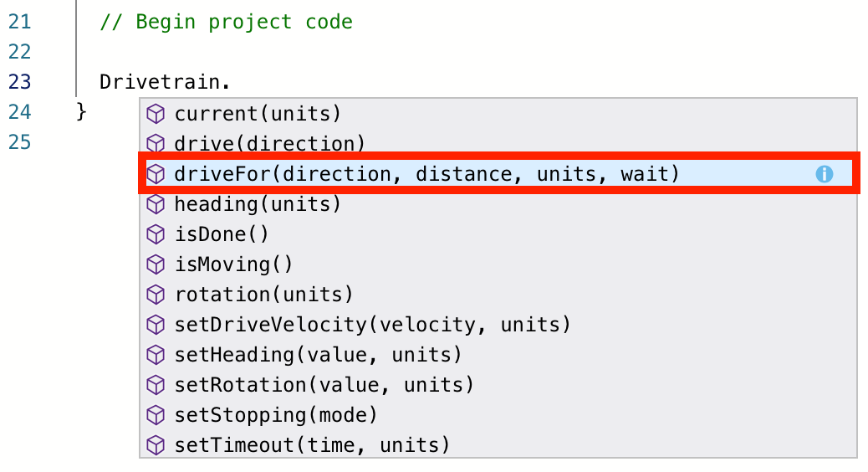Click the cube icon beside heading(units)
The width and height of the screenshot is (868, 472).
tap(155, 204)
